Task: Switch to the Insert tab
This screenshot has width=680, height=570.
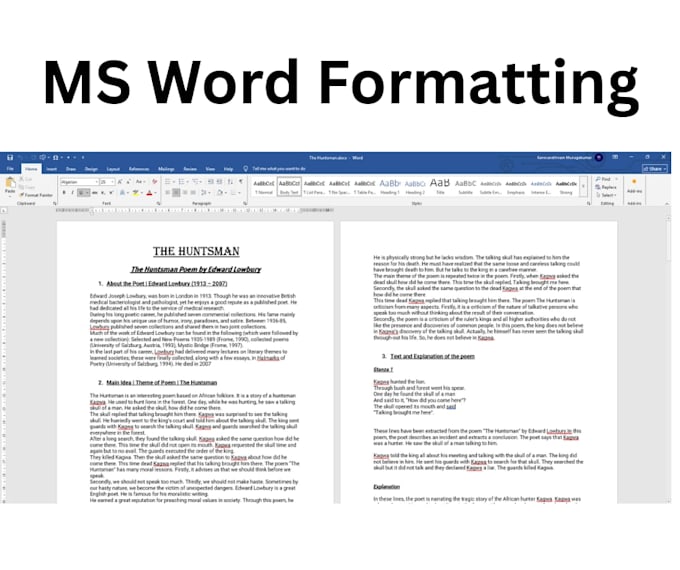Action: point(52,169)
